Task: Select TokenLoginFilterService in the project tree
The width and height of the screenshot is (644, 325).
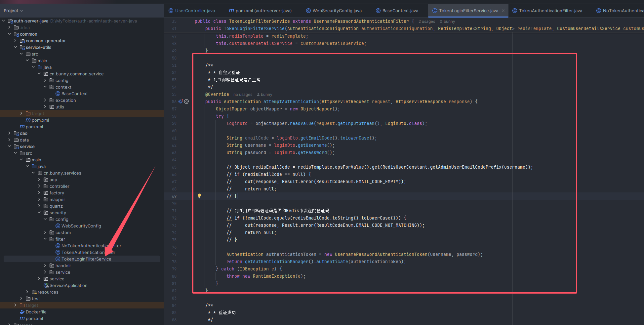Action: pyautogui.click(x=86, y=259)
